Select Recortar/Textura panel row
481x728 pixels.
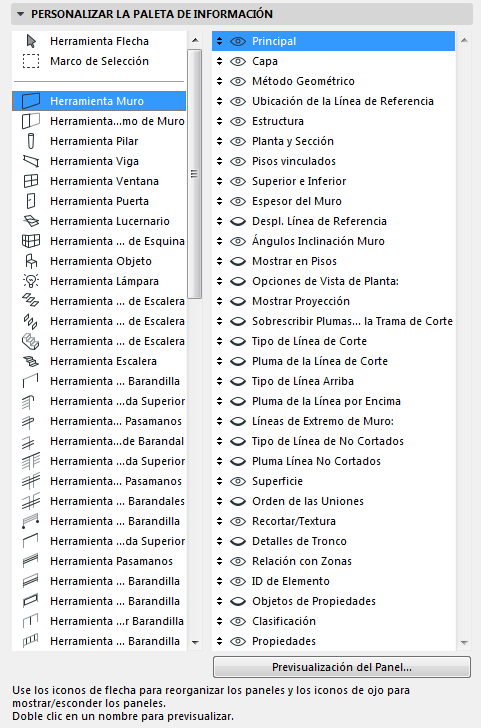click(333, 521)
